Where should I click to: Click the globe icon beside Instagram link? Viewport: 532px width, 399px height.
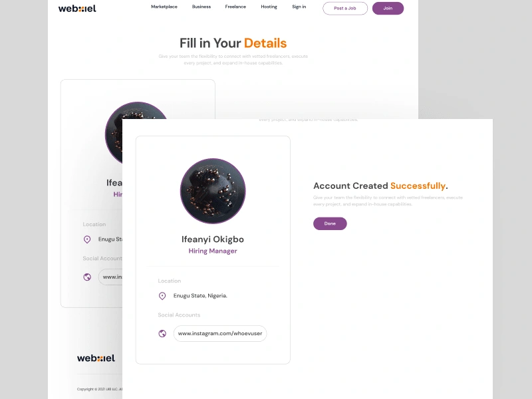click(x=162, y=334)
